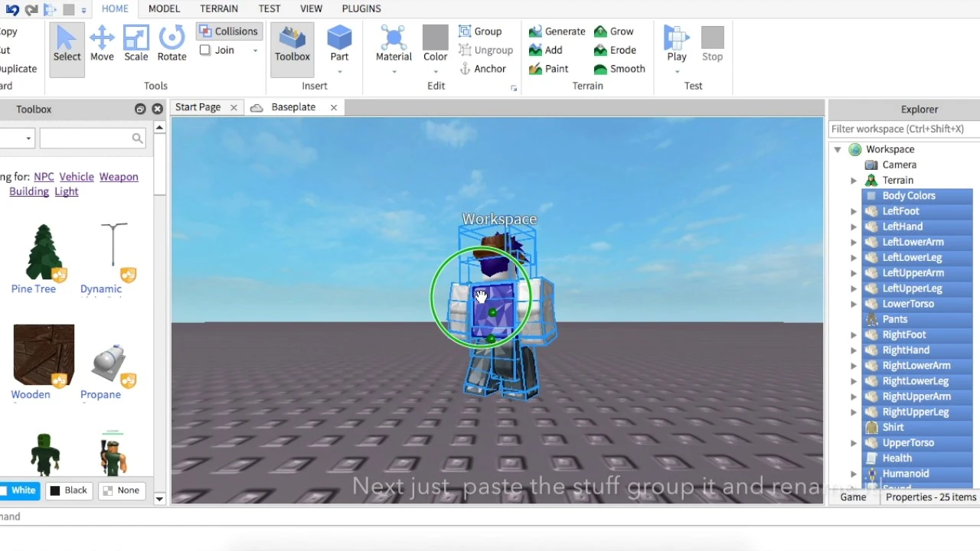Group the selected objects
Screen dimensions: 980x551
(480, 31)
